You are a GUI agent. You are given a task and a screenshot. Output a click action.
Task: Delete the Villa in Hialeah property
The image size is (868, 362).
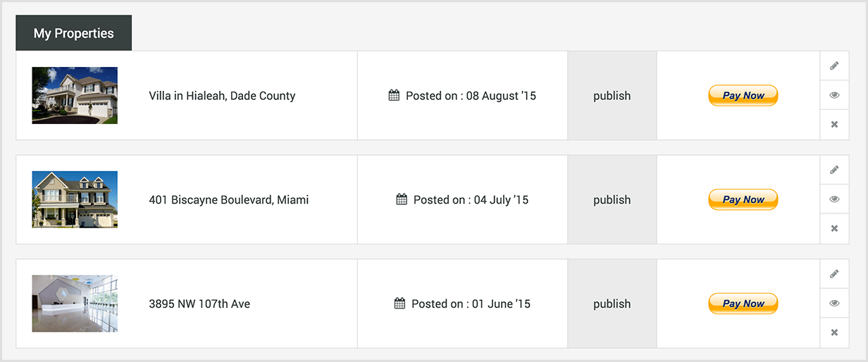pyautogui.click(x=834, y=125)
